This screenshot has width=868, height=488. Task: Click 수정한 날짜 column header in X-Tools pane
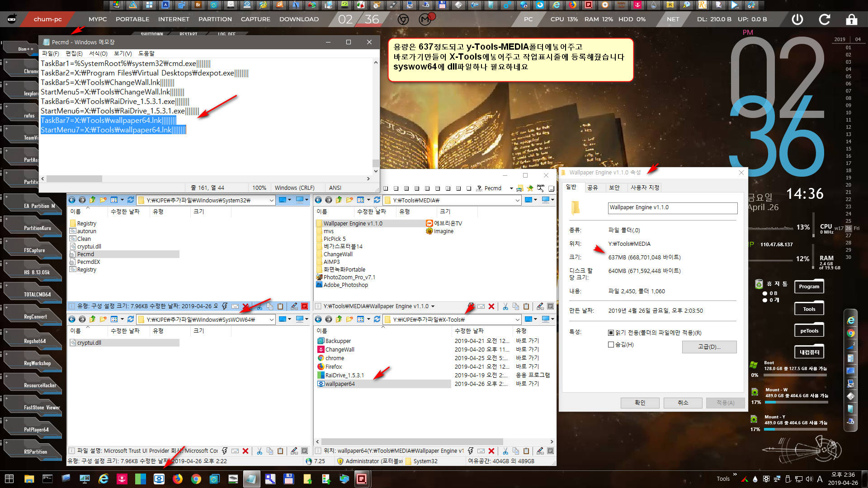[469, 331]
